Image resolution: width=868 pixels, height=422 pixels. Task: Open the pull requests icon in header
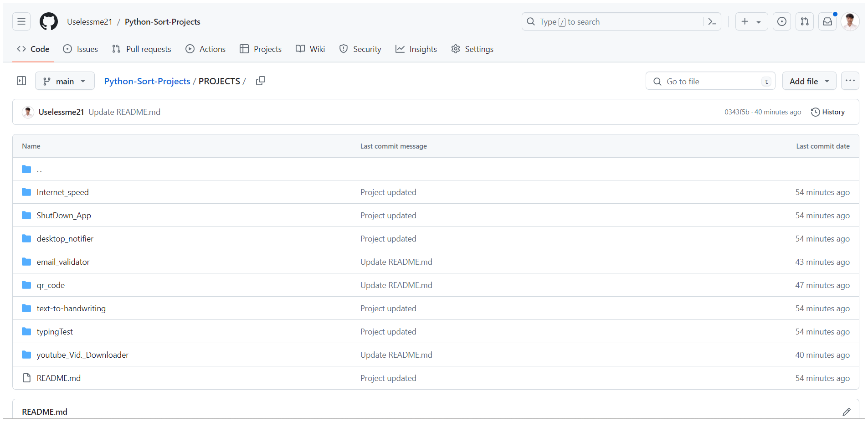click(805, 21)
